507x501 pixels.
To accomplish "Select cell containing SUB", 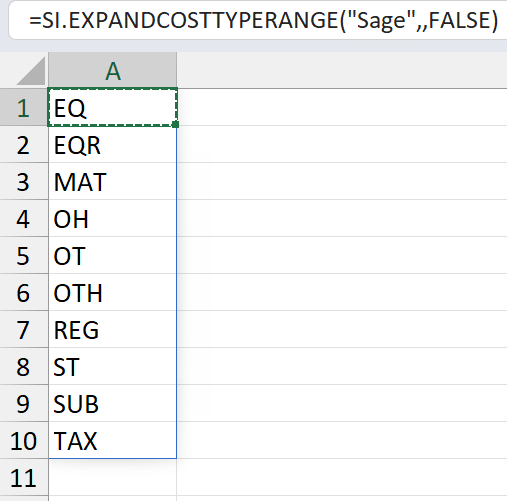I will (x=113, y=404).
